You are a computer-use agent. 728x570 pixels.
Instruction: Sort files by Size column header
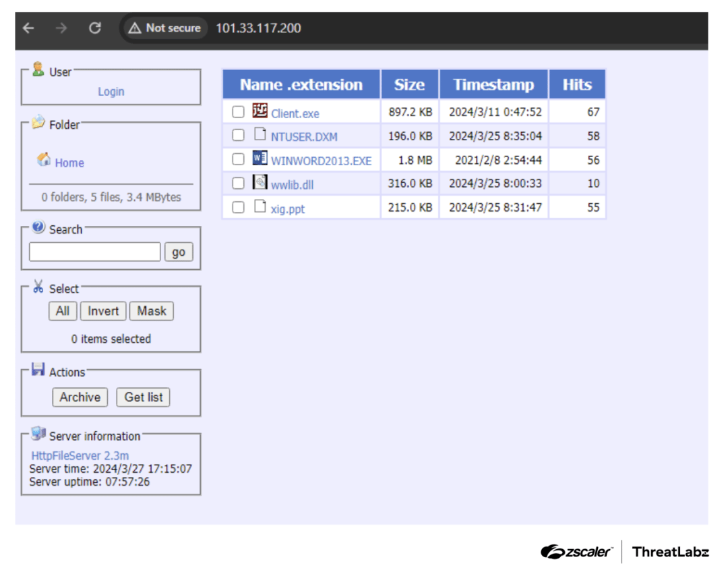(x=409, y=85)
